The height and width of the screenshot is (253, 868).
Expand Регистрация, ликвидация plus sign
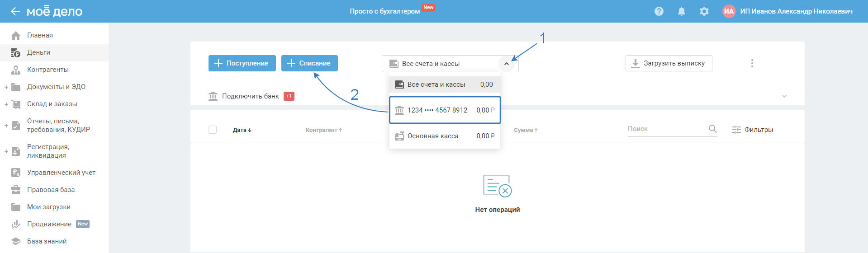coord(6,151)
